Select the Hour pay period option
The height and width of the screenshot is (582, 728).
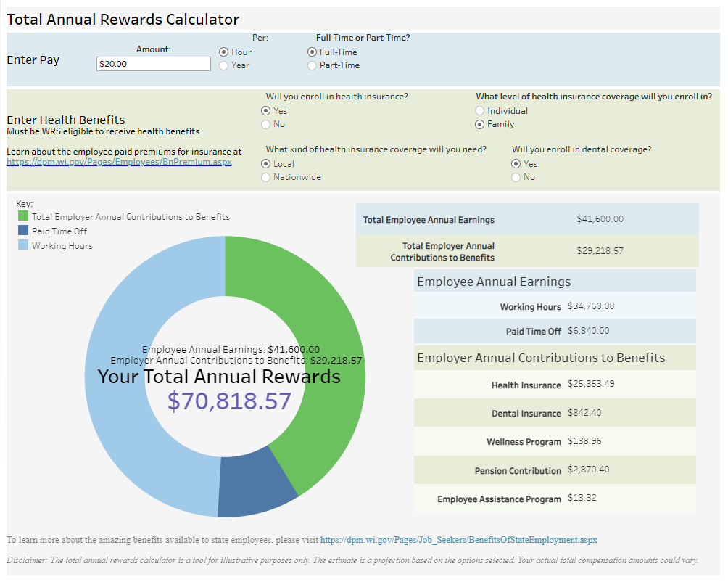coord(224,52)
